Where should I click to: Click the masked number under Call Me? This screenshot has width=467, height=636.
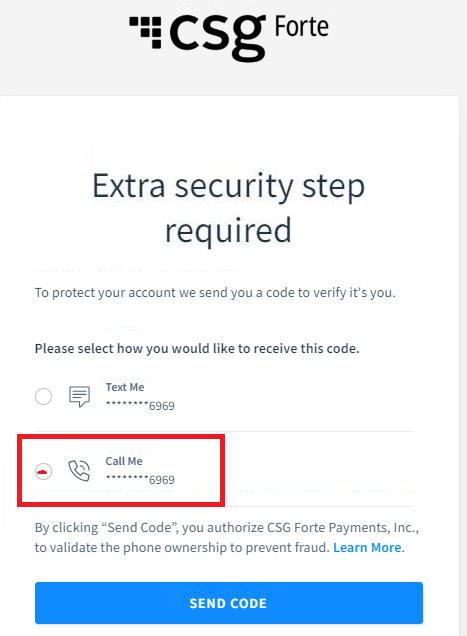pos(140,480)
